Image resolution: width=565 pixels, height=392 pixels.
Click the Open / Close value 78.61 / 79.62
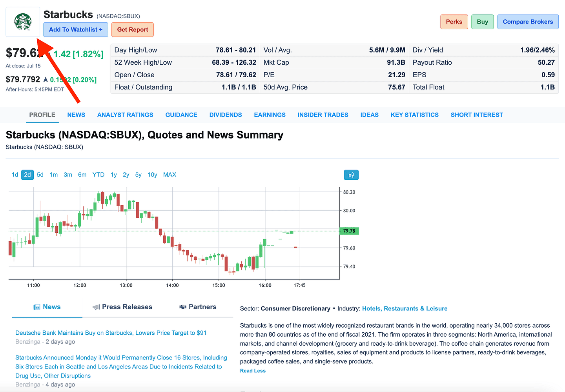pos(236,75)
